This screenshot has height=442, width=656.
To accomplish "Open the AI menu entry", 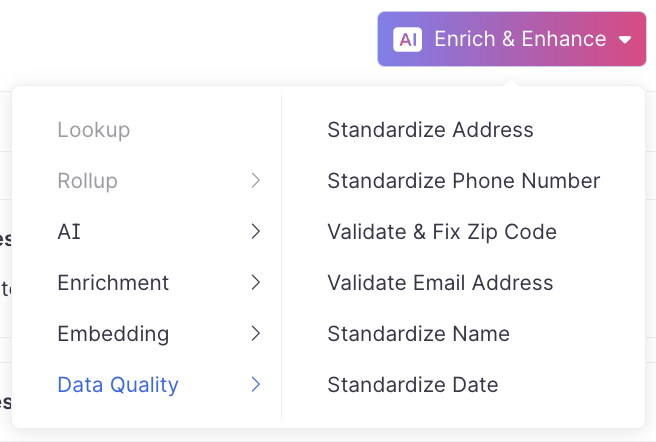I will pyautogui.click(x=70, y=232).
